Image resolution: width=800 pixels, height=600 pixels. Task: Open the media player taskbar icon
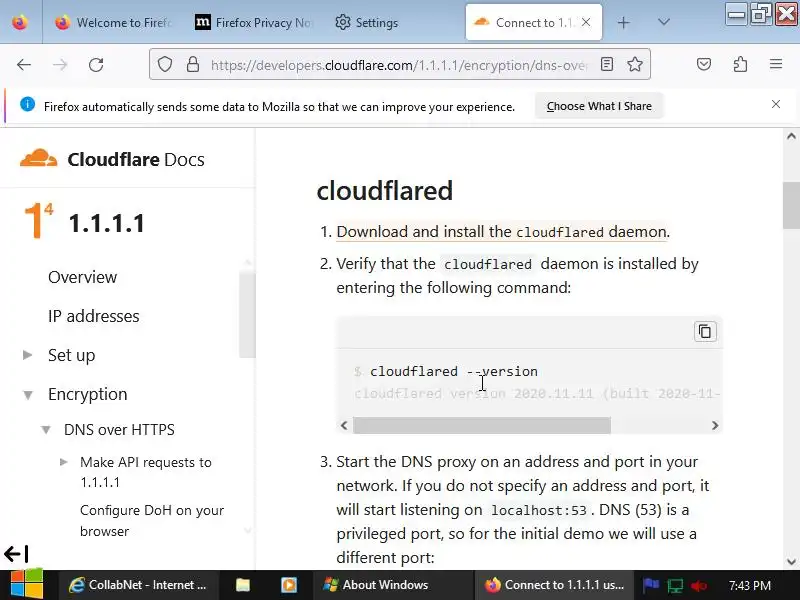tap(289, 585)
